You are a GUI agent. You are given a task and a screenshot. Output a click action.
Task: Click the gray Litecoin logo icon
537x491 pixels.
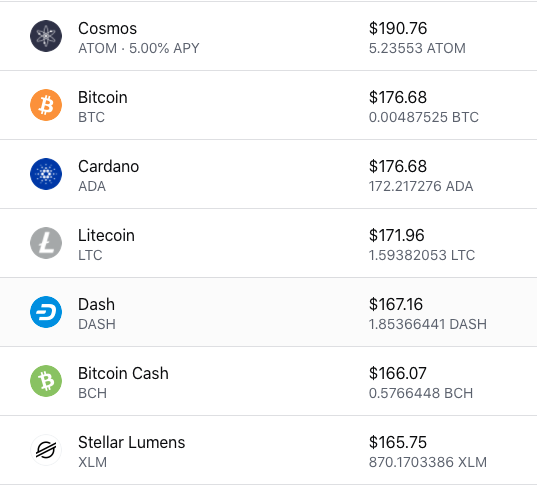pyautogui.click(x=46, y=243)
